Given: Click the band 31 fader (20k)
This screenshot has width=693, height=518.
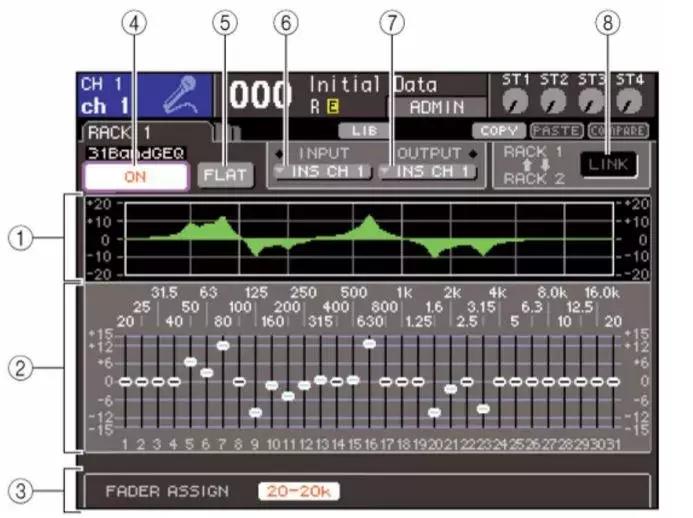Looking at the screenshot, I should (613, 381).
